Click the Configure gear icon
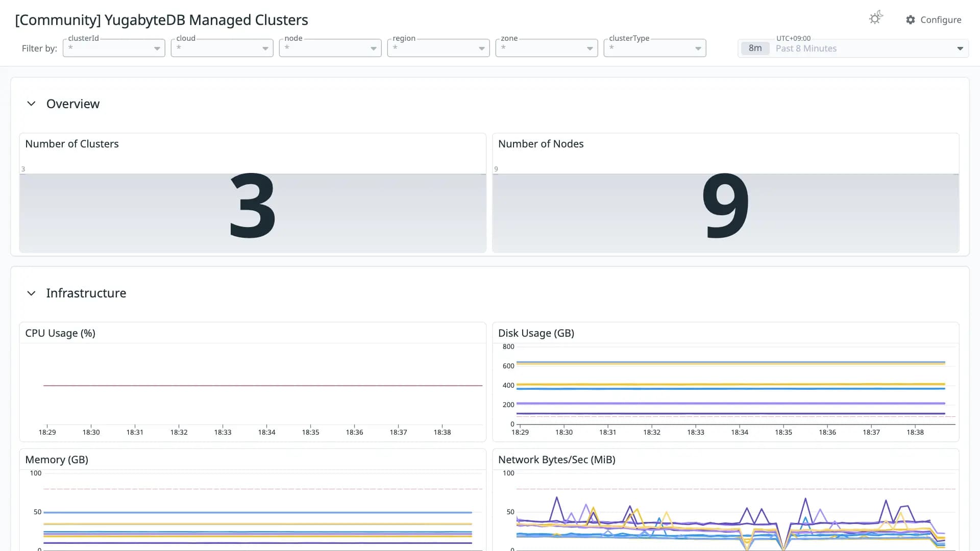Screen dimensions: 980x551 click(x=911, y=20)
